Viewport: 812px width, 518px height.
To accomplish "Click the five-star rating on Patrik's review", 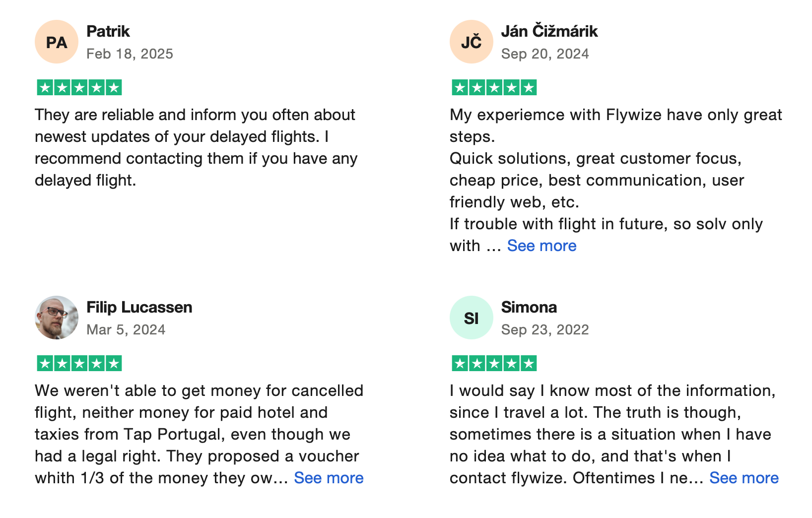I will coord(79,88).
